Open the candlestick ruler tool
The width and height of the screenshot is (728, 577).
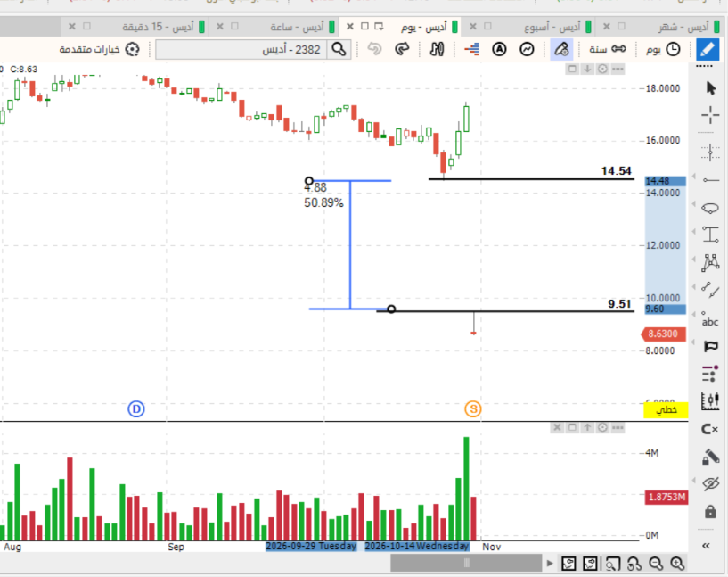click(x=710, y=401)
